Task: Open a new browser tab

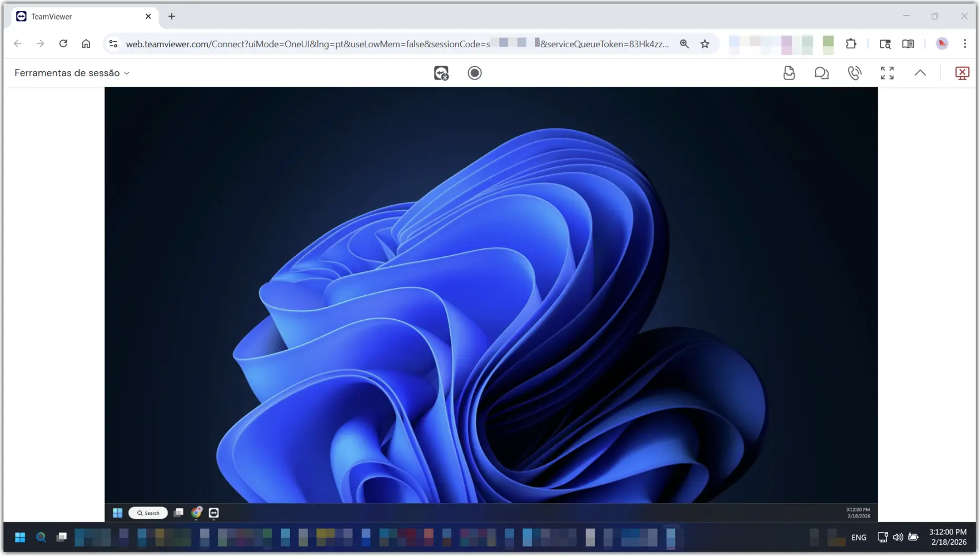Action: pyautogui.click(x=172, y=17)
